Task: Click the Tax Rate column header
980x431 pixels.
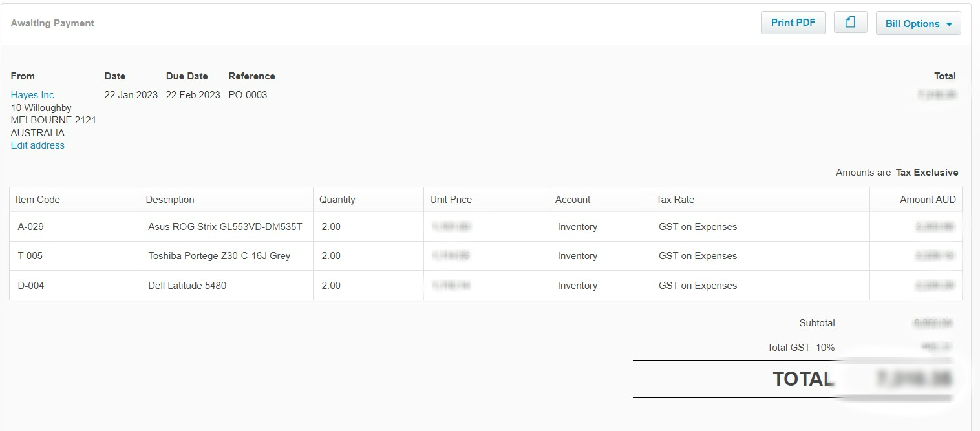Action: point(675,200)
